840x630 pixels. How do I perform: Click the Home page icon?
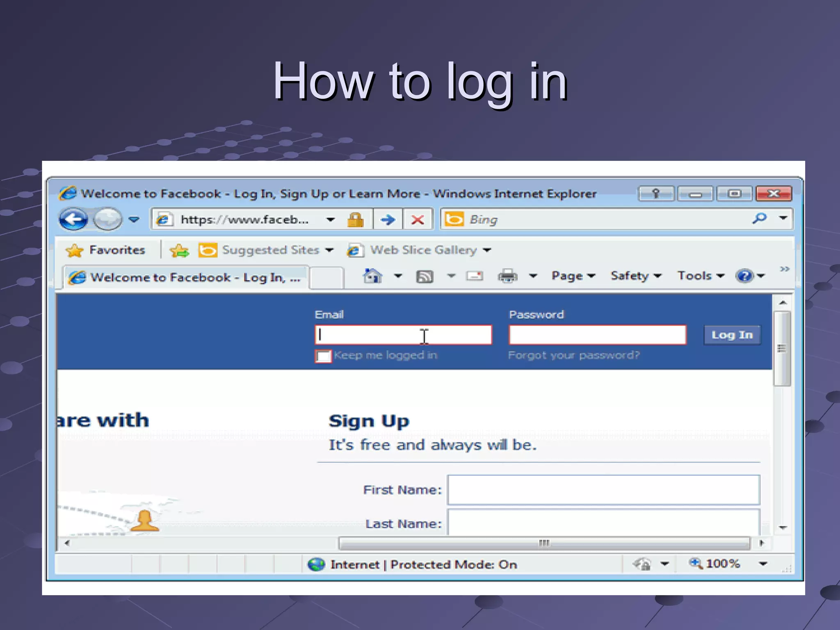coord(372,276)
